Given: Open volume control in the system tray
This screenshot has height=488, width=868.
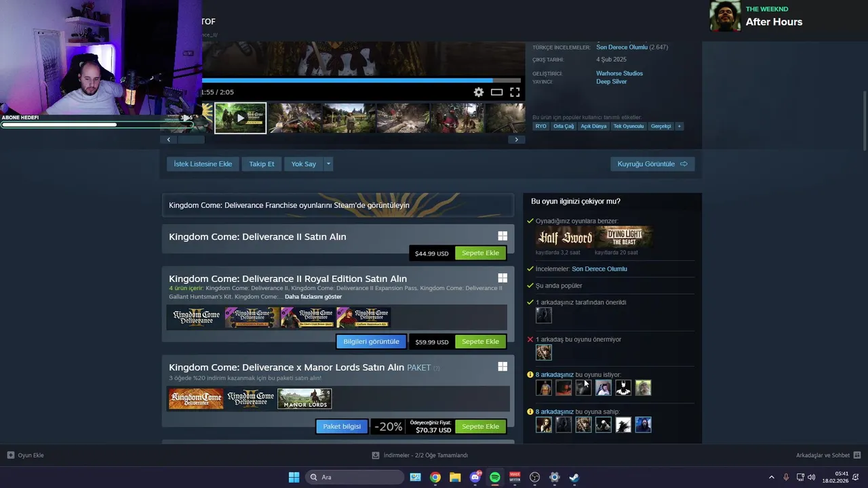Looking at the screenshot, I should pos(812,477).
